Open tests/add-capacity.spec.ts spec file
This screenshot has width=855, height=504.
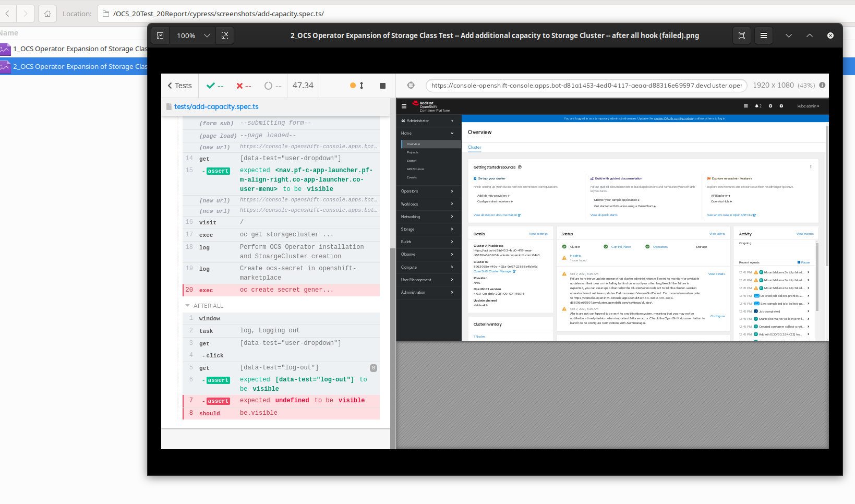point(216,106)
